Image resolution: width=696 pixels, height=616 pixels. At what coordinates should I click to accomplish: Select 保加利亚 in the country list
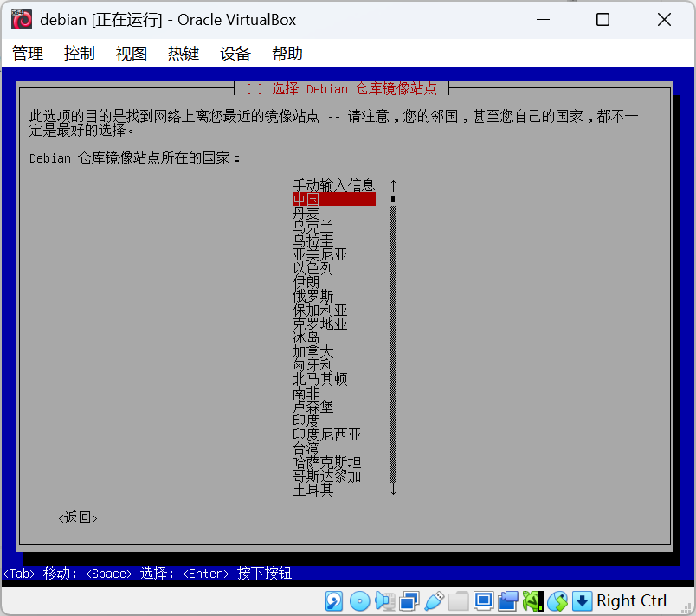point(319,310)
